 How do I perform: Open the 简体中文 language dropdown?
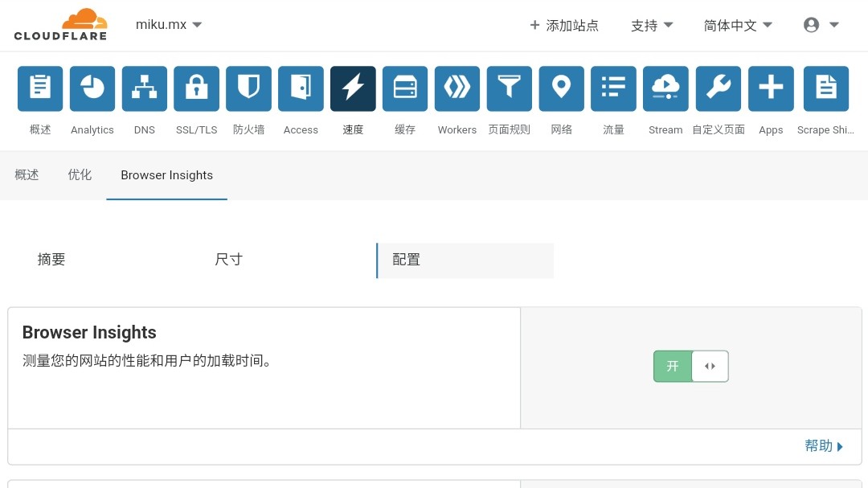tap(737, 26)
